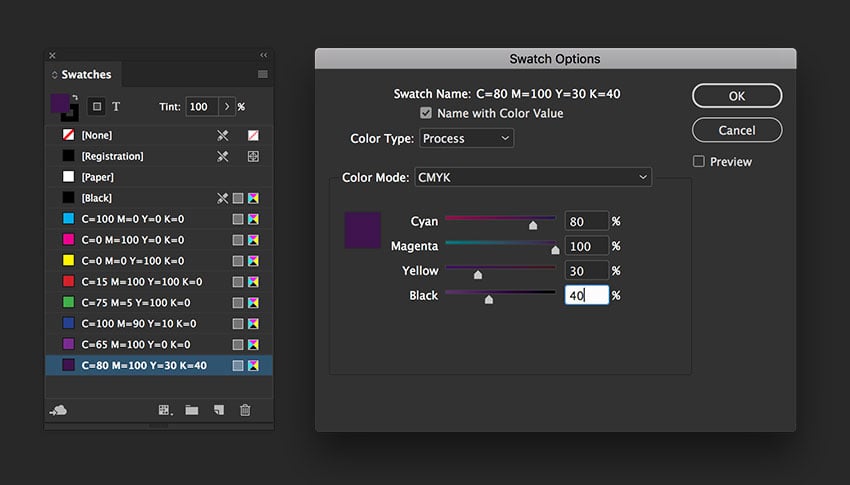Add selected swatch to CC Library cloud icon

point(58,410)
